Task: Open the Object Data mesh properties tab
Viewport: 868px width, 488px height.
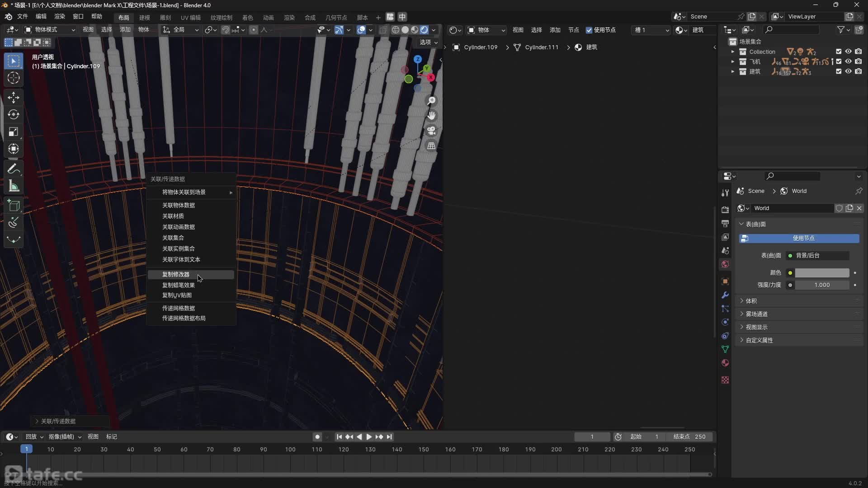Action: click(x=725, y=349)
